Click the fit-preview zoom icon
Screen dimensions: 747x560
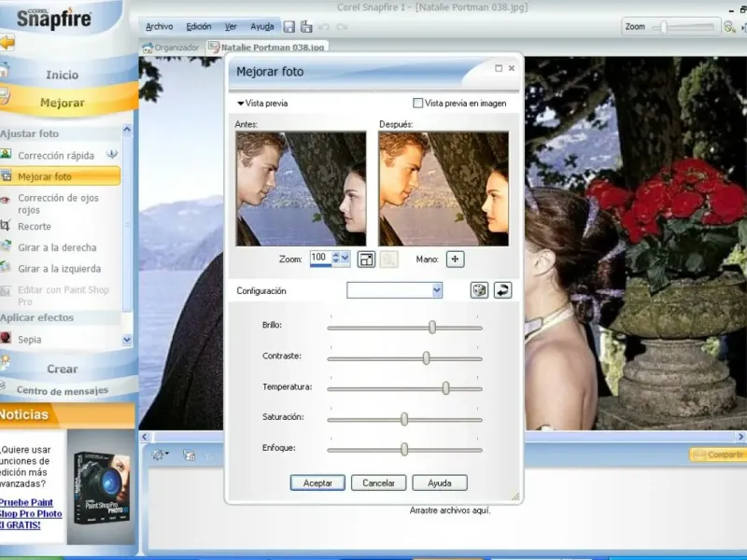pos(366,259)
